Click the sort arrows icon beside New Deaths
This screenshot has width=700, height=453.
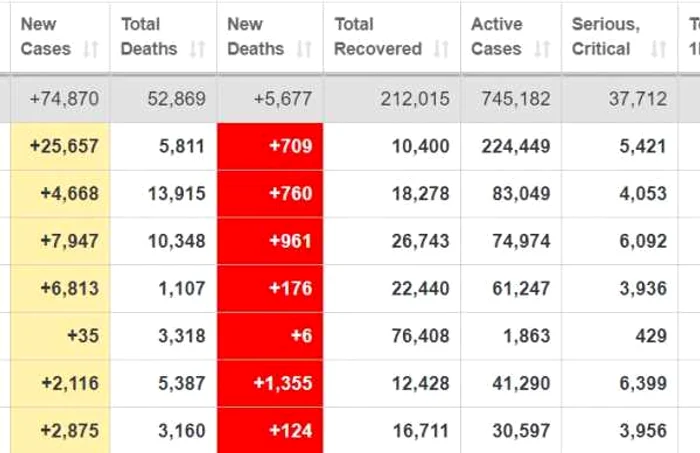tap(304, 49)
